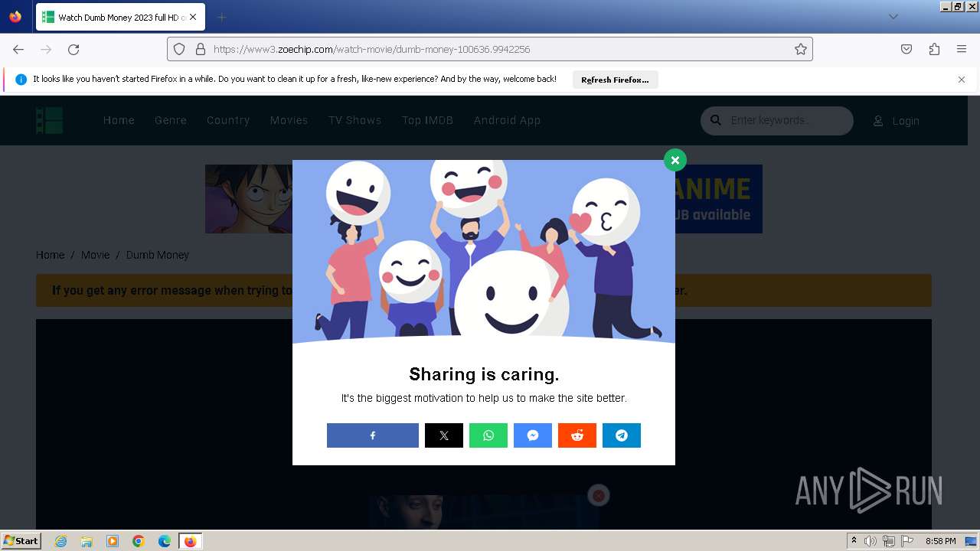Open the tracking protection shield icon
980x551 pixels.
point(179,49)
